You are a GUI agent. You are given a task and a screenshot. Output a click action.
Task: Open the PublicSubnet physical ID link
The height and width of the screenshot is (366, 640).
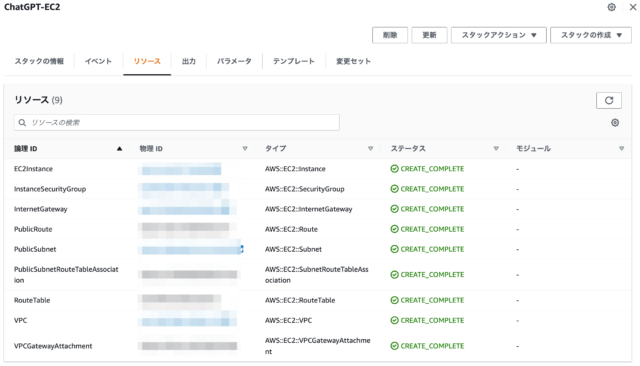(x=191, y=249)
